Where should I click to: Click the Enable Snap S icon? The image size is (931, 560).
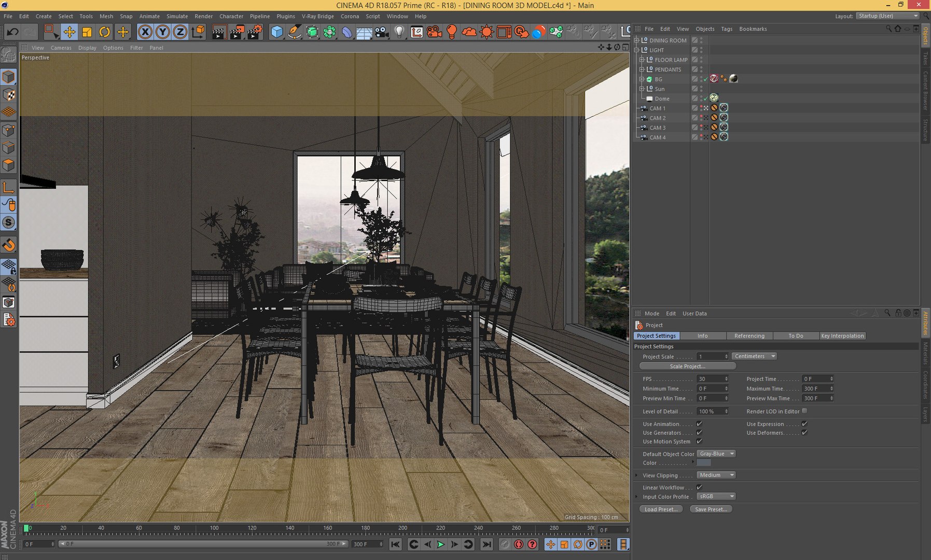click(9, 222)
